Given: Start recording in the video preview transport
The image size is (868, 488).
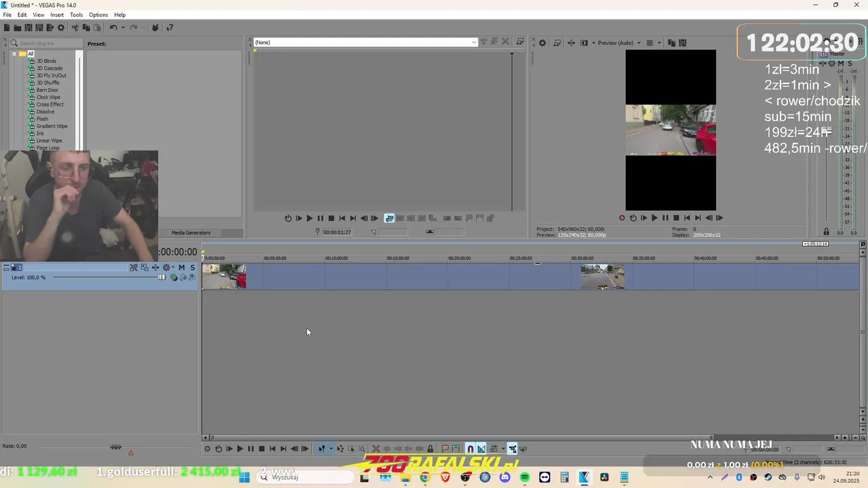Looking at the screenshot, I should pyautogui.click(x=622, y=218).
